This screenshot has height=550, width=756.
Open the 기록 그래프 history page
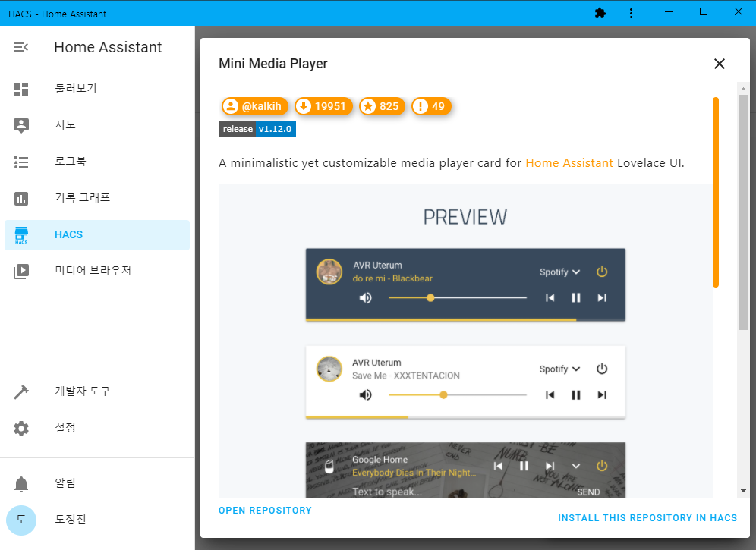97,198
